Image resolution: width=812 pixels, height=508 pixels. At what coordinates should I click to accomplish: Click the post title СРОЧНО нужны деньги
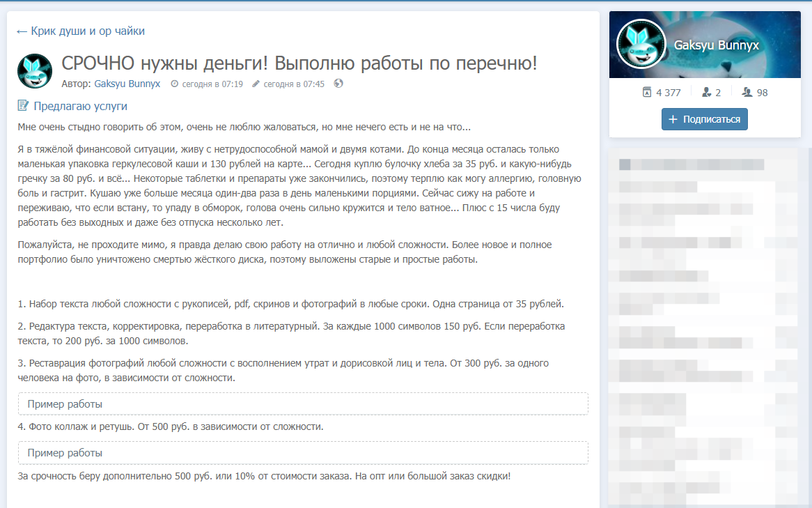[299, 63]
